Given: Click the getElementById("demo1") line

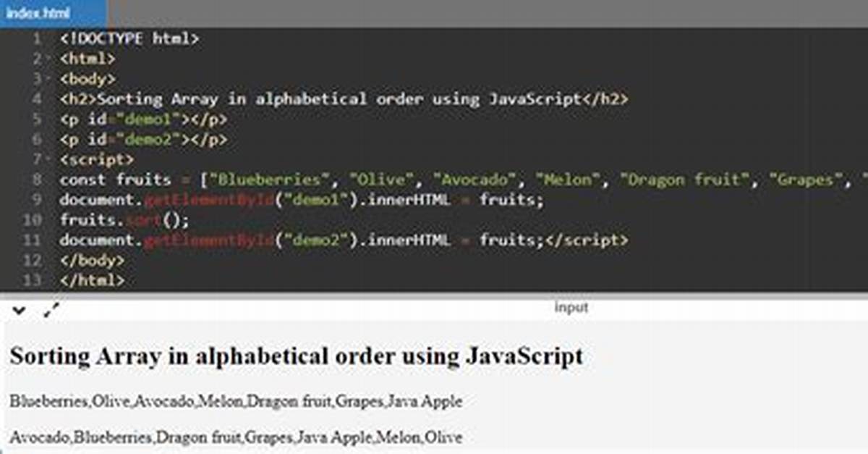Looking at the screenshot, I should click(301, 200).
